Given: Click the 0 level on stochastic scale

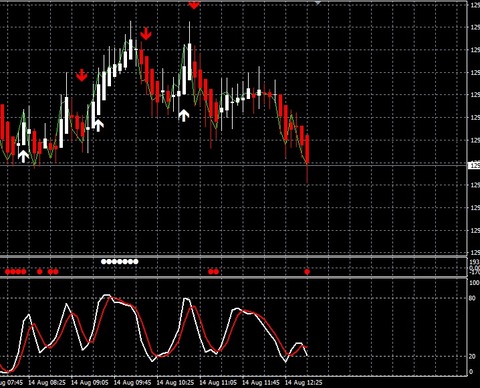Looking at the screenshot, I should pos(471,372).
